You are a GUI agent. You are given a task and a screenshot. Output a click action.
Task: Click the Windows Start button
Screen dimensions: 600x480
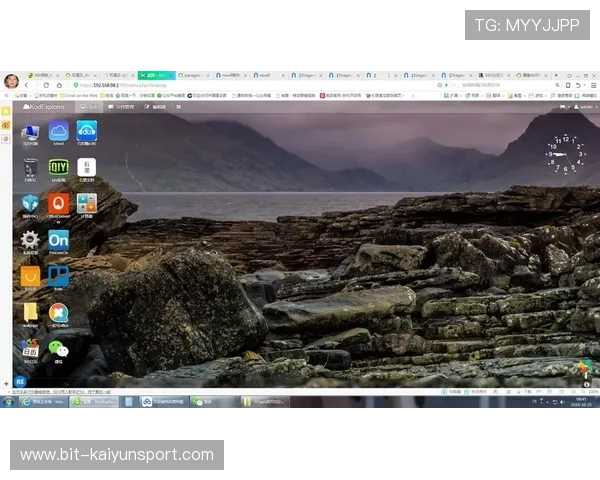(x=8, y=402)
